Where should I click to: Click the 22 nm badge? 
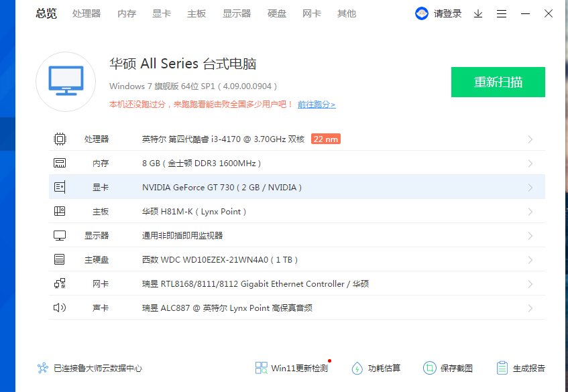(x=326, y=139)
